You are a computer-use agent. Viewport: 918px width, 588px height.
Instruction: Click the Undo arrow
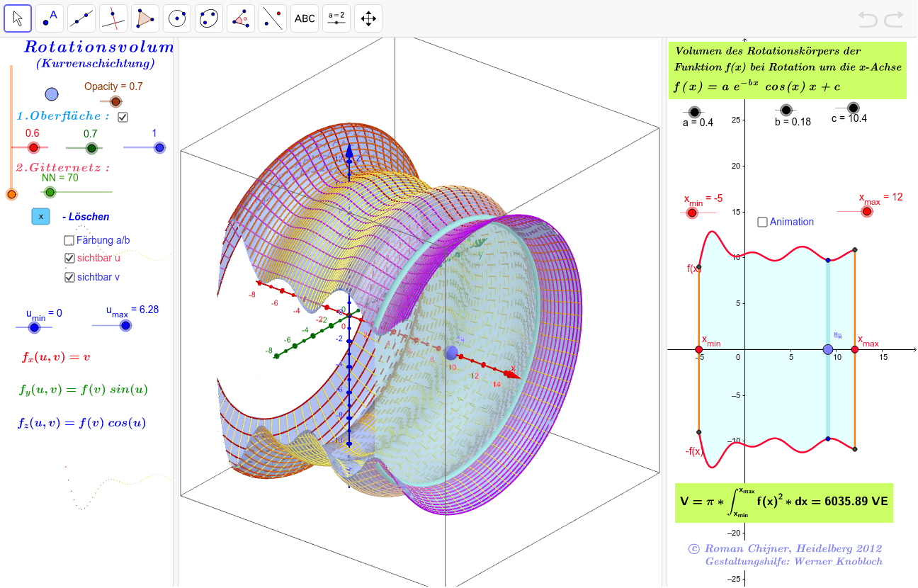[868, 19]
